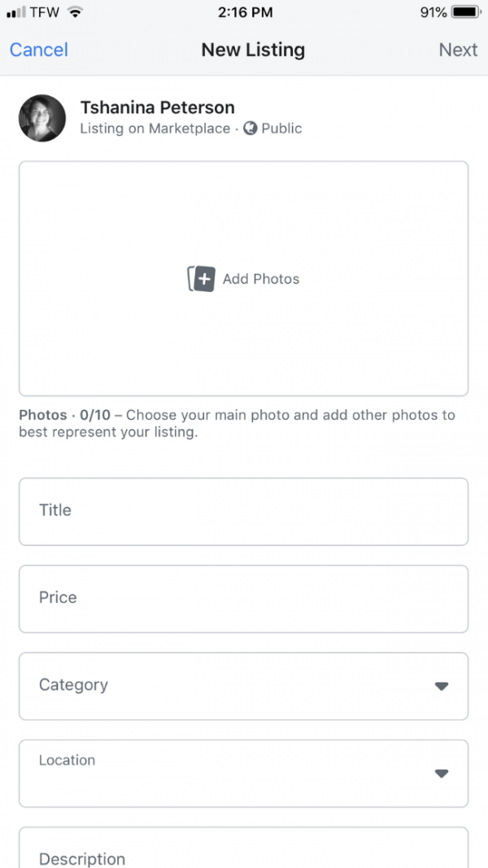
Task: Expand the Category dropdown arrow
Action: click(442, 686)
